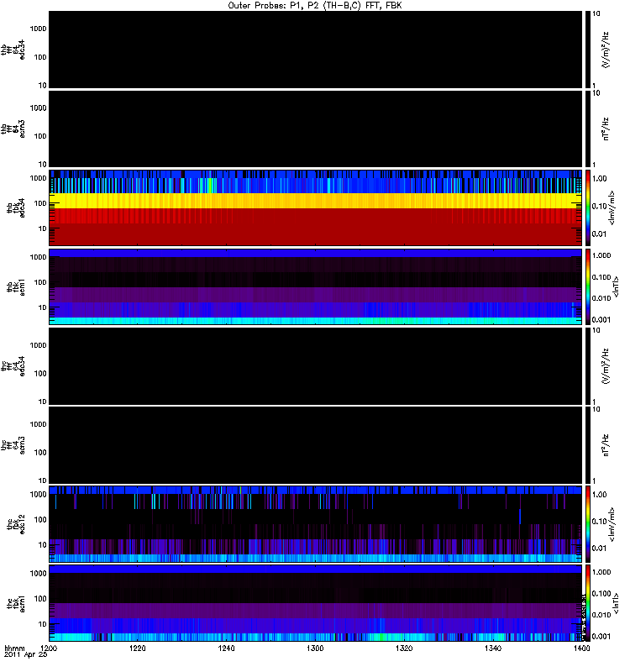Click the thc fbk edc12 spectrogram panel

(315, 524)
